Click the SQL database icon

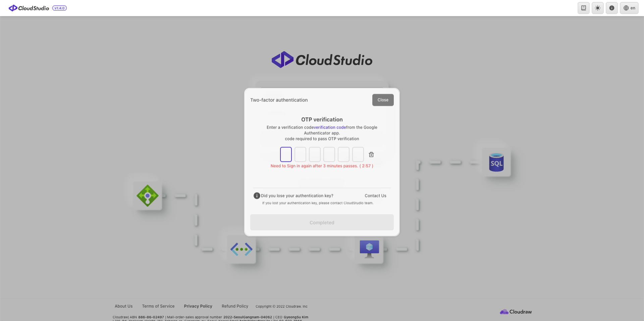[x=496, y=163]
